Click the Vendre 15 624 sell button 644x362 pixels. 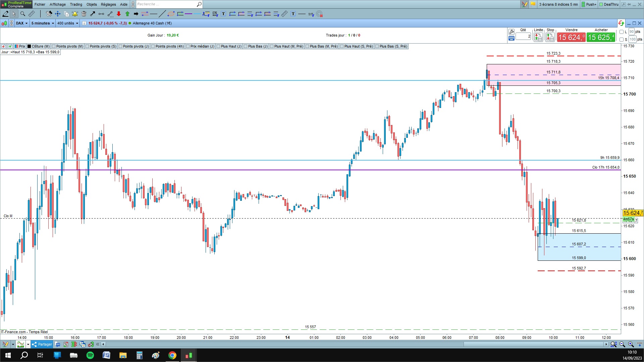[571, 37]
